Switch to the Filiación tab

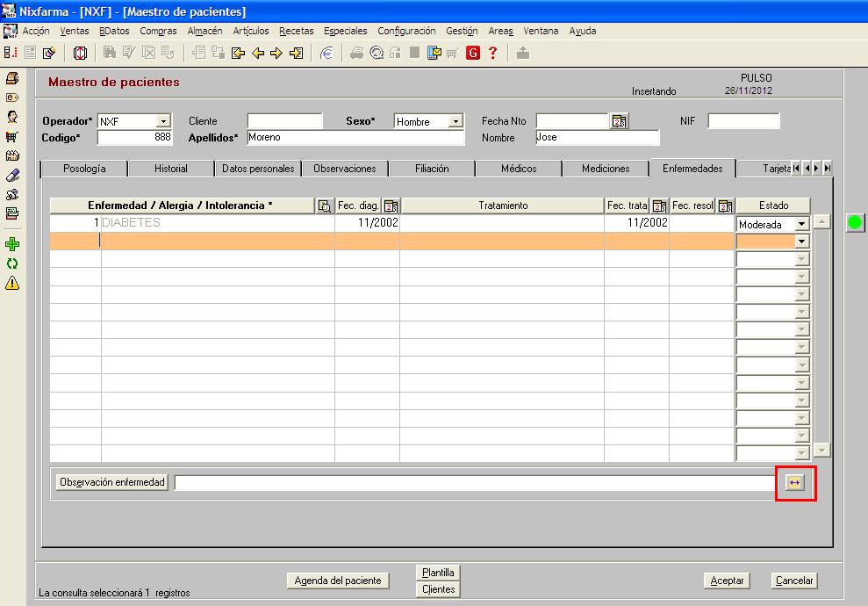(432, 169)
